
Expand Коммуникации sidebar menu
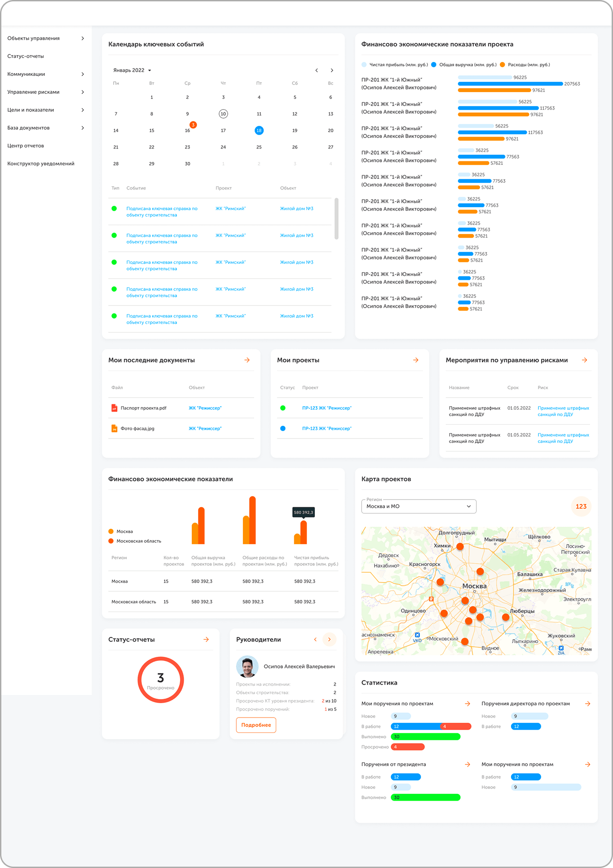click(83, 75)
